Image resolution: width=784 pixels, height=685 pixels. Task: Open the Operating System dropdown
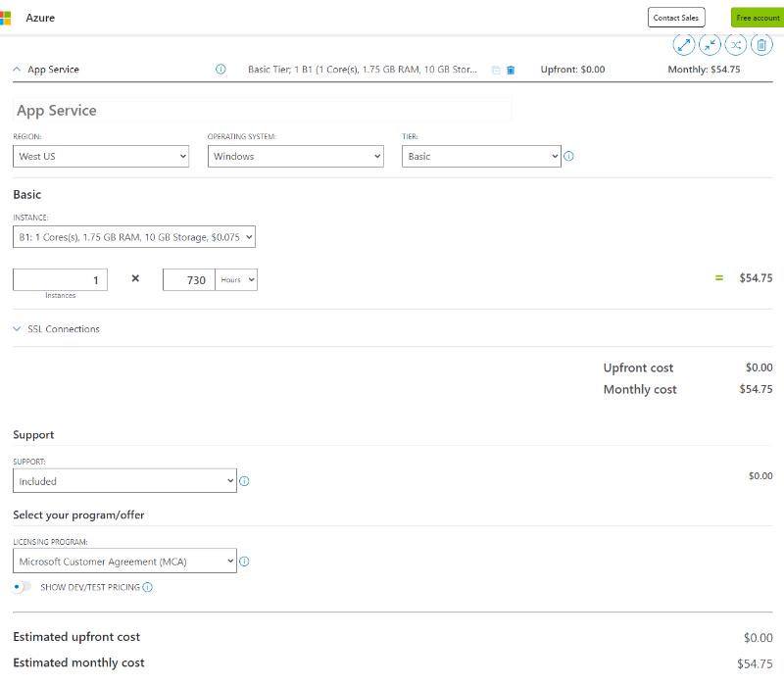click(x=296, y=157)
